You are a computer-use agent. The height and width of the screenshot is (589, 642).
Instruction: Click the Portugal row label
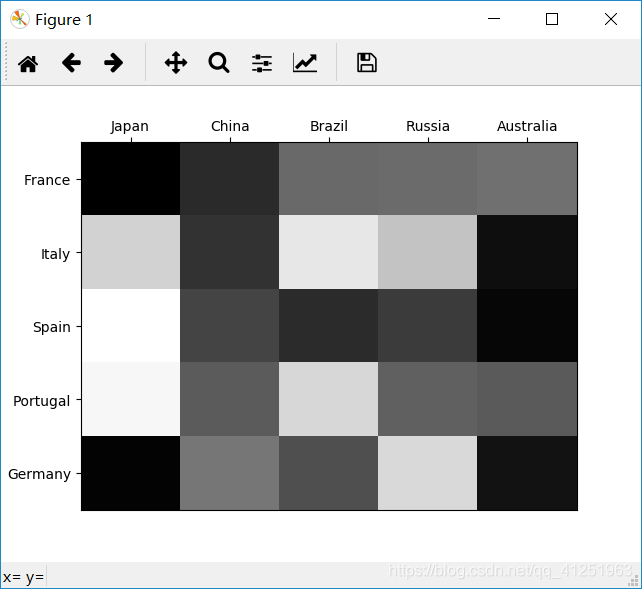point(41,401)
